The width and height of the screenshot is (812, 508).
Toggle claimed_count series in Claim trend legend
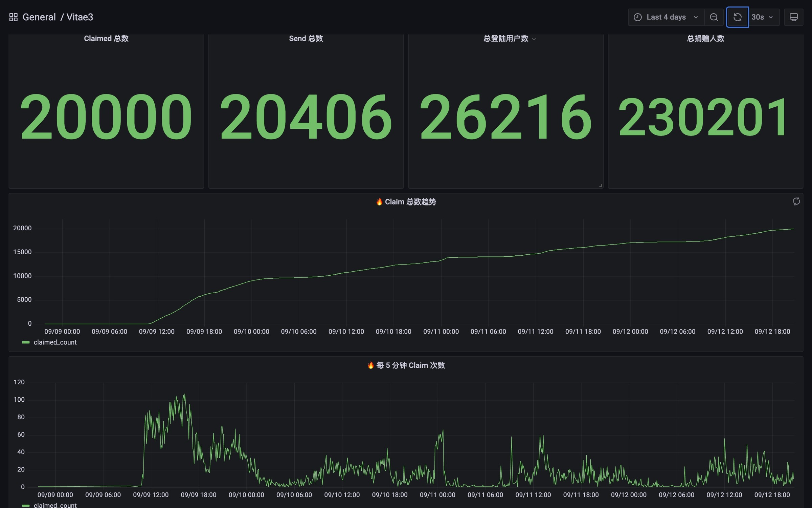55,342
